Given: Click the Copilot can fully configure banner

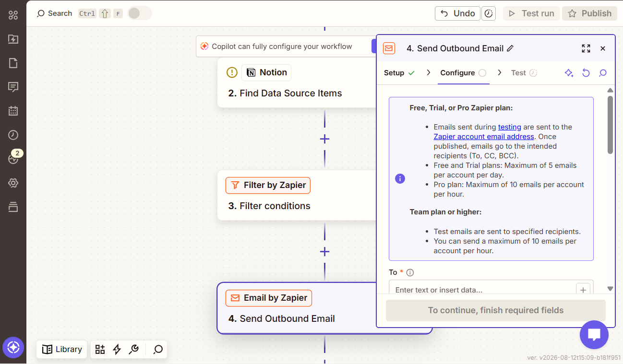Looking at the screenshot, I should [286, 47].
